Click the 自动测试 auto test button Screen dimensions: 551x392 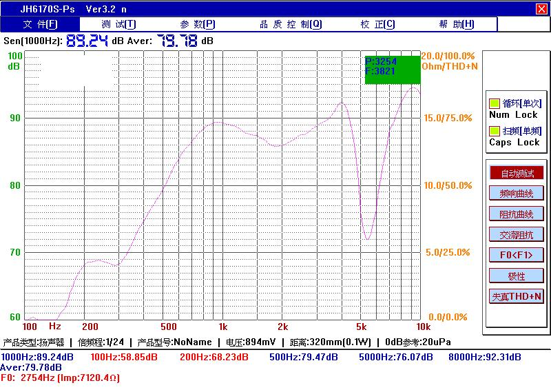click(x=516, y=173)
